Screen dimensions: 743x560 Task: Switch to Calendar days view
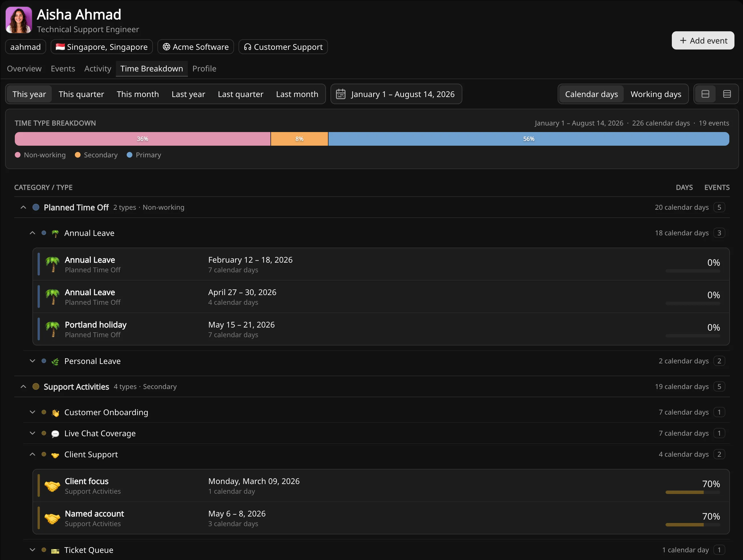pyautogui.click(x=591, y=94)
